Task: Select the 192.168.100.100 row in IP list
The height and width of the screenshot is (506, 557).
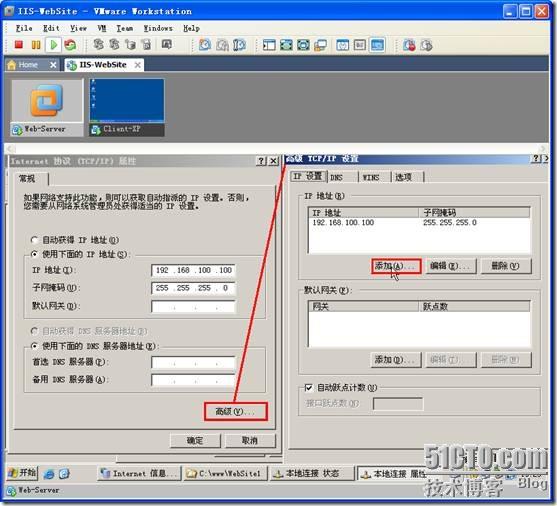Action: pos(419,223)
